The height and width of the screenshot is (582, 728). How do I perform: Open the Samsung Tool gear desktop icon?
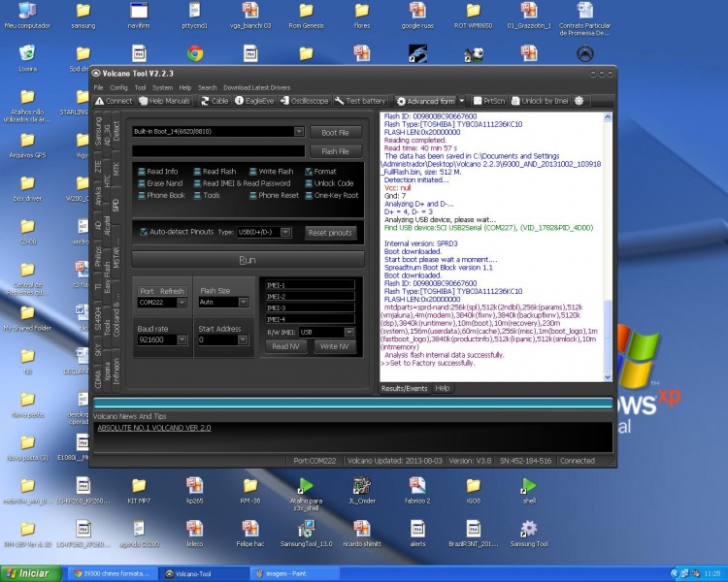pyautogui.click(x=529, y=533)
